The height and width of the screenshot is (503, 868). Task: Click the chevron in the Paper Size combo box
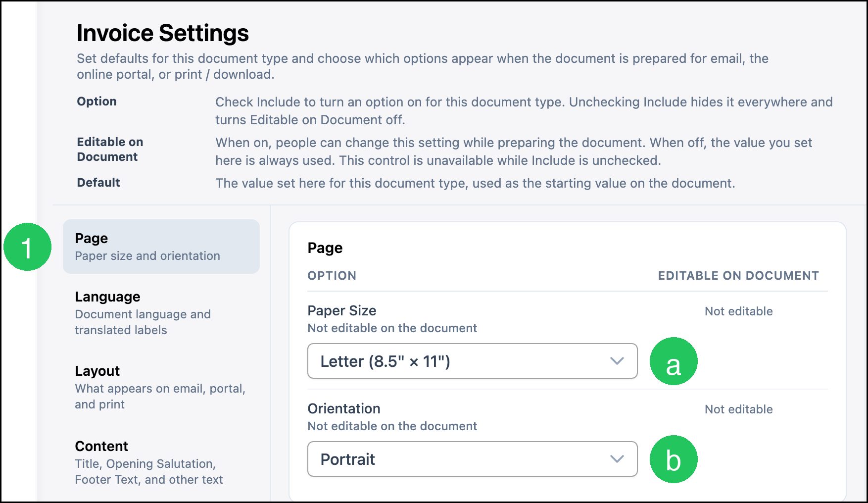(617, 361)
